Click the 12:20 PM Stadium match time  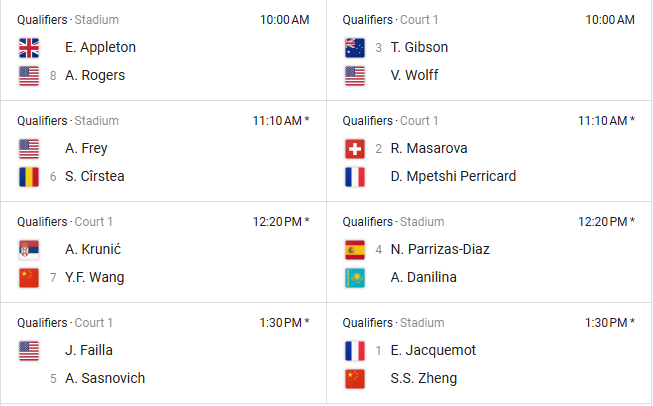coord(606,222)
